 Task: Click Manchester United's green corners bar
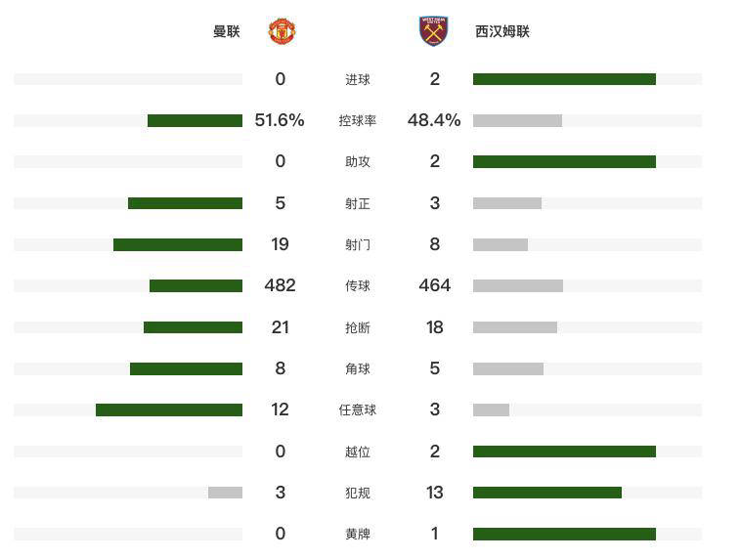click(x=186, y=369)
